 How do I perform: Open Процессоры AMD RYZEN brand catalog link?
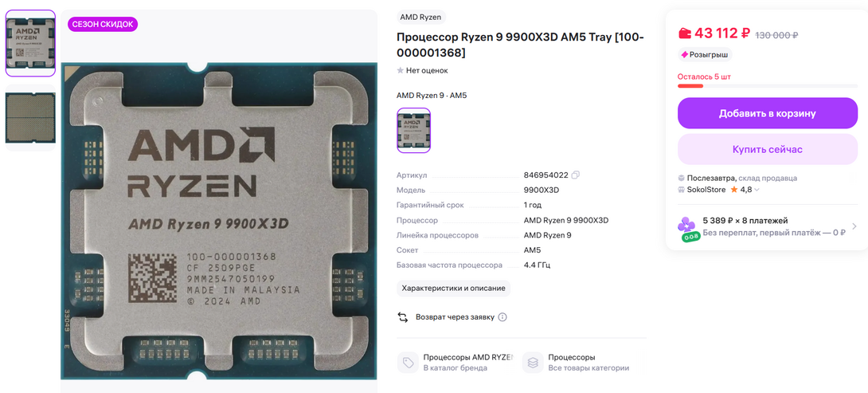click(467, 357)
